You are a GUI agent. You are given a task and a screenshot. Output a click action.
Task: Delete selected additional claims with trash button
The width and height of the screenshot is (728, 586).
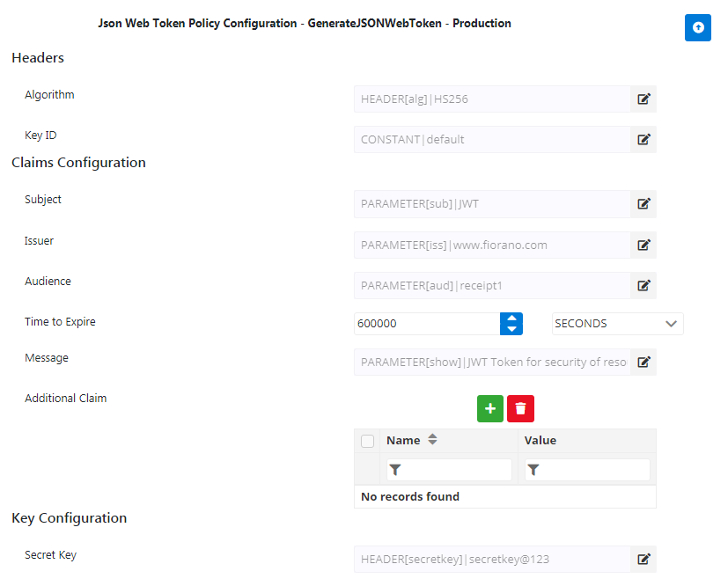520,409
